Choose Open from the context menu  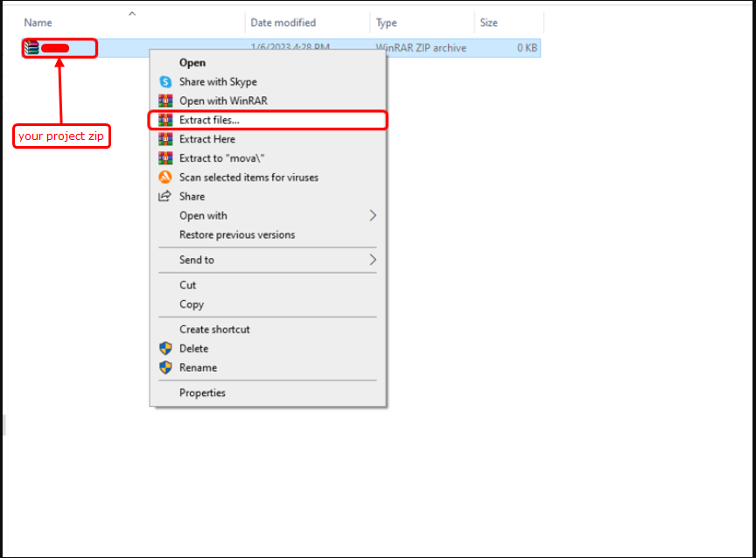(192, 63)
